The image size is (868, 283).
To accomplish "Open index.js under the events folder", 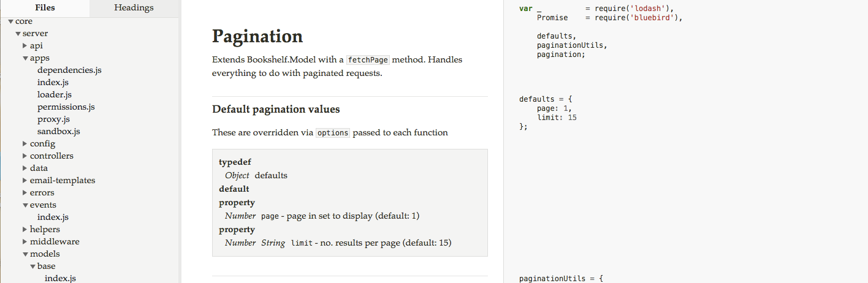I will click(53, 217).
